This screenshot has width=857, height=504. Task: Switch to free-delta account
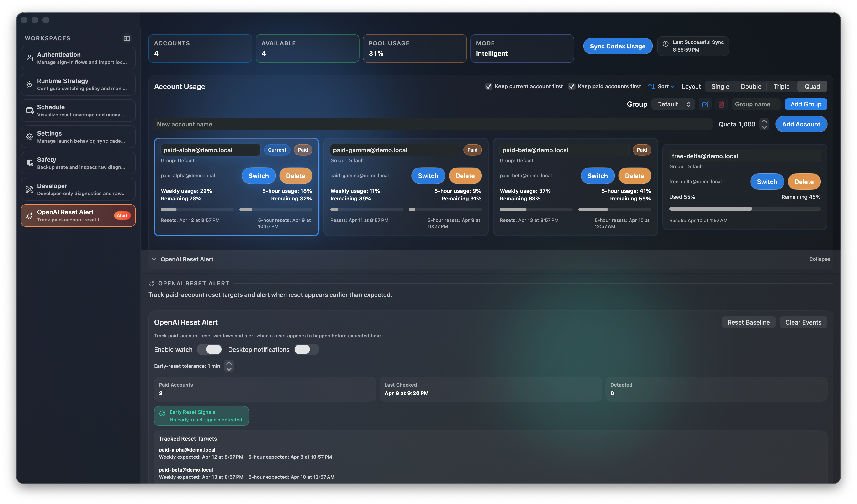point(767,182)
